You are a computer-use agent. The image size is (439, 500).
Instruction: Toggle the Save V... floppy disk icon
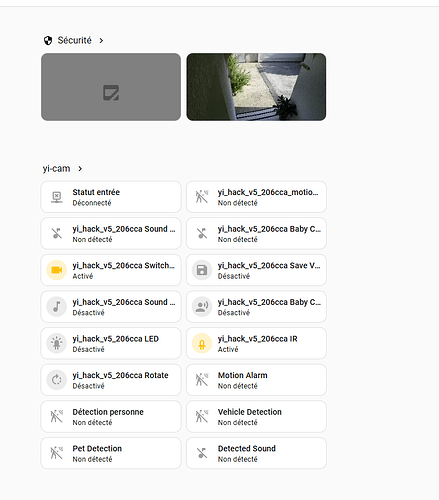[x=202, y=270]
